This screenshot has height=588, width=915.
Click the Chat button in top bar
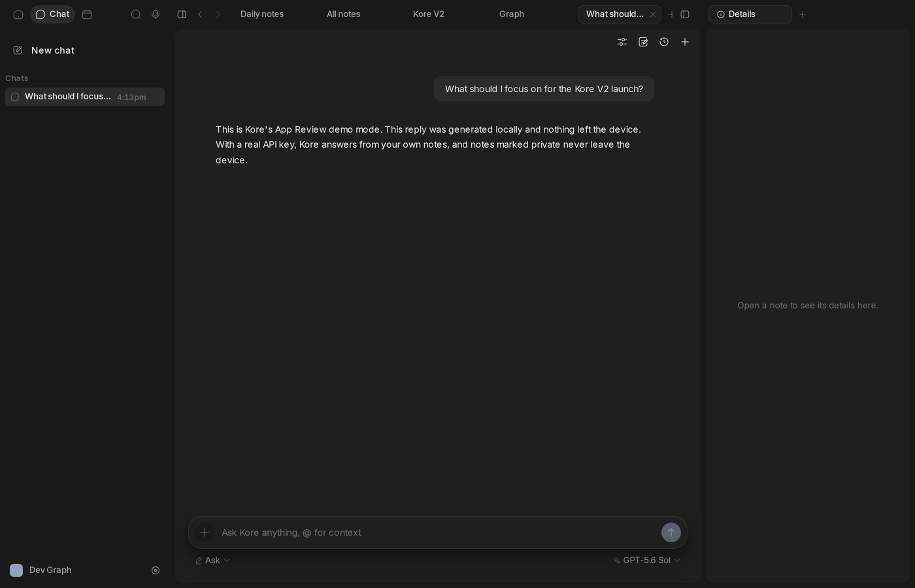53,14
